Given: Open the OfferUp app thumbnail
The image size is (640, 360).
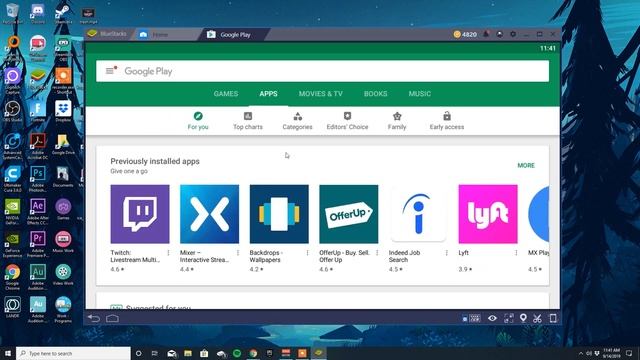Looking at the screenshot, I should click(x=349, y=214).
